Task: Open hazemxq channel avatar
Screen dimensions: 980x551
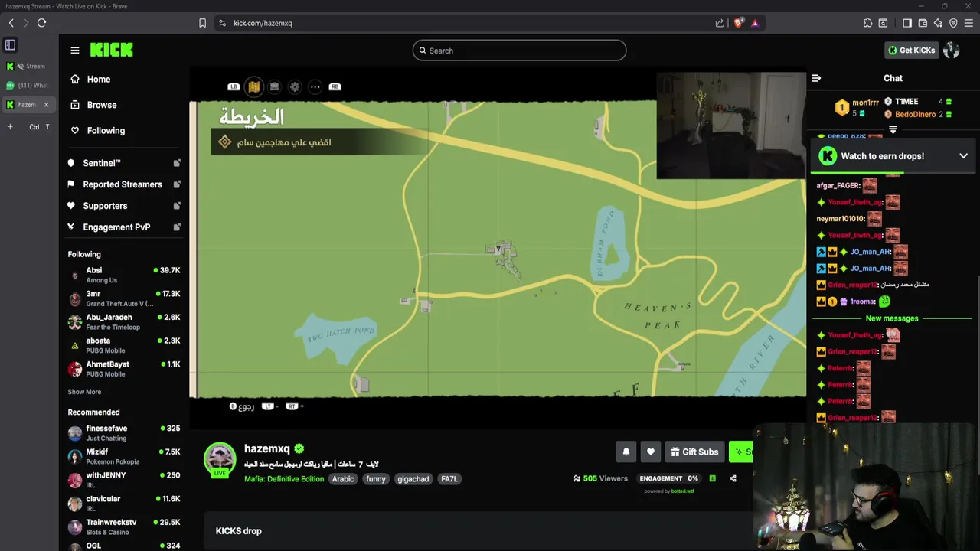Action: click(220, 458)
